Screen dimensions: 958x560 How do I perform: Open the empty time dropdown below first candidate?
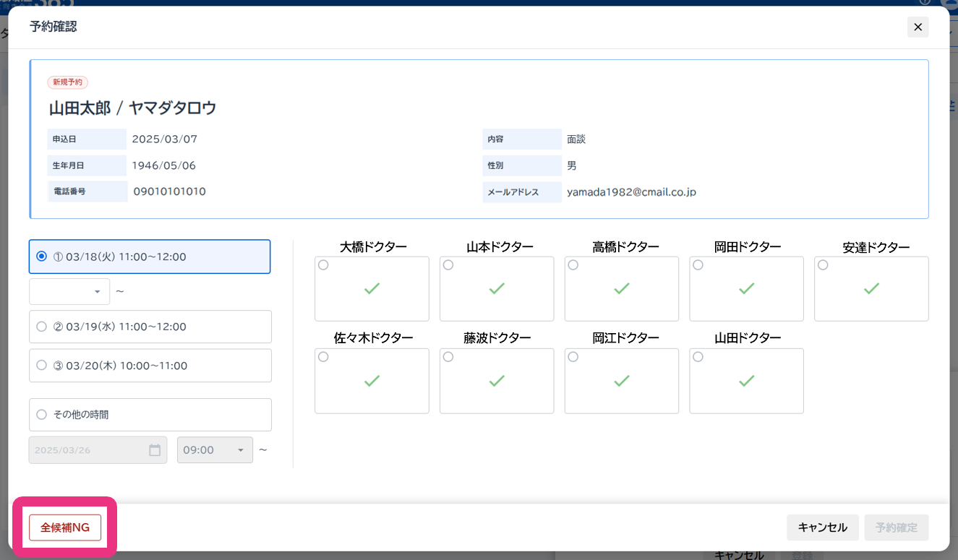click(x=69, y=292)
